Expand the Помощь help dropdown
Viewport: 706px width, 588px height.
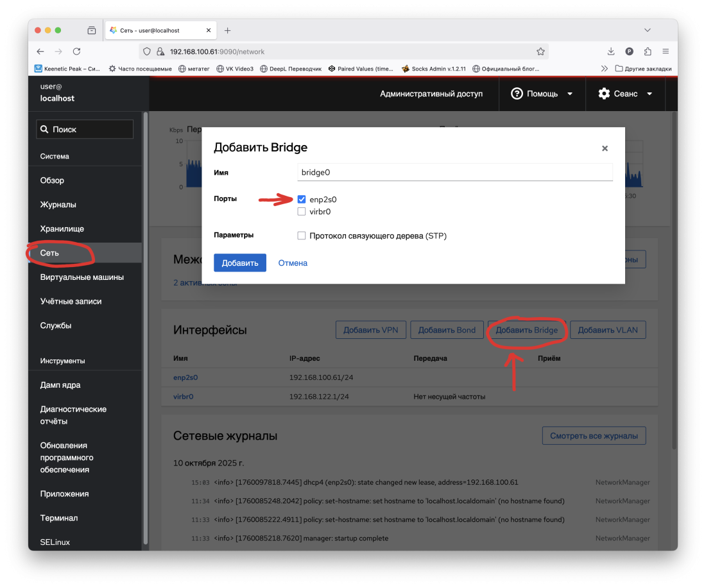[x=542, y=94]
